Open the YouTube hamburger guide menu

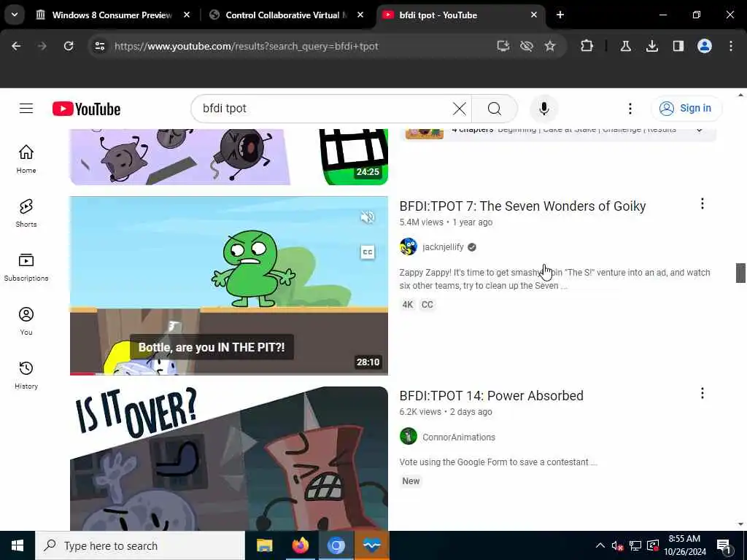point(26,109)
